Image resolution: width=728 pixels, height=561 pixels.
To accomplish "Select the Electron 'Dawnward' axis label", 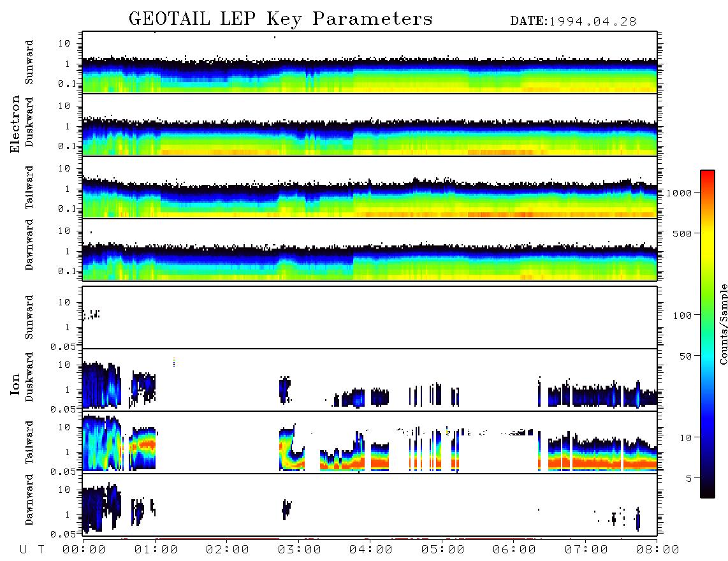I will click(x=29, y=245).
